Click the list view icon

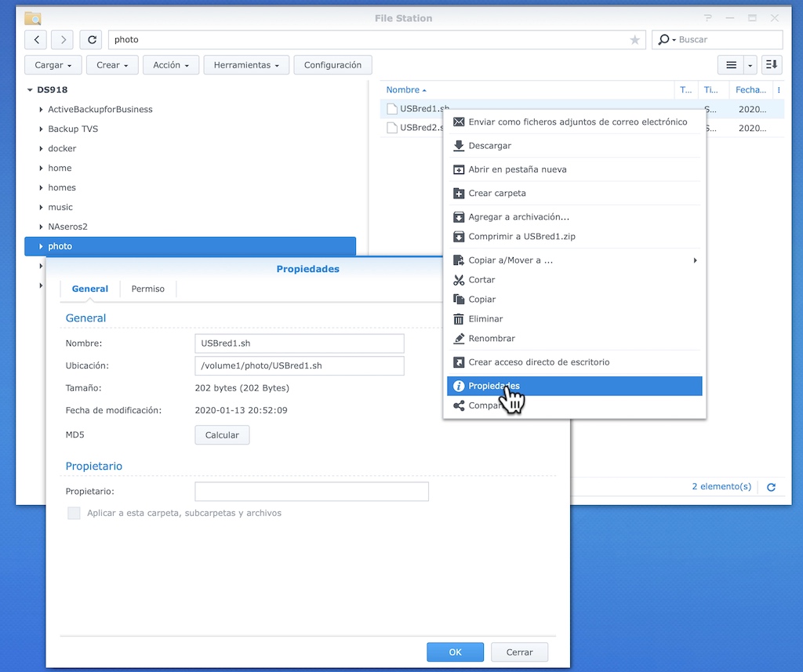click(x=732, y=64)
